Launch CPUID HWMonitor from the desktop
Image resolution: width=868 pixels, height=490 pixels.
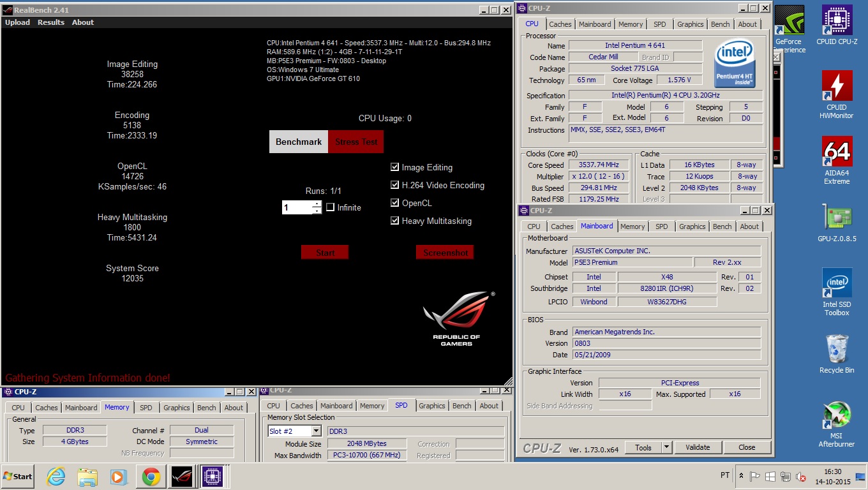tap(837, 94)
